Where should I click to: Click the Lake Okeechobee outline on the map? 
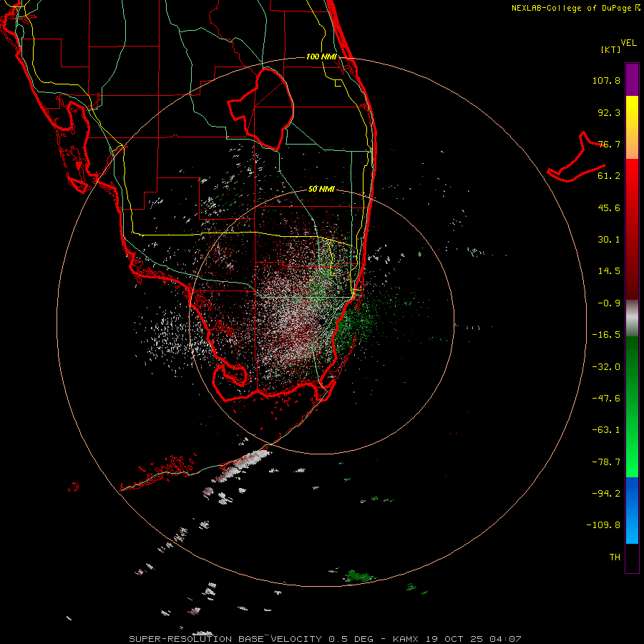261,109
